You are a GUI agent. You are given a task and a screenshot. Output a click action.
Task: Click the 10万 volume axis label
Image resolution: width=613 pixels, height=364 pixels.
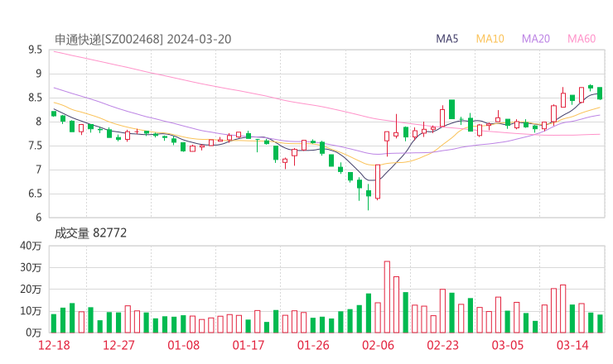point(31,311)
